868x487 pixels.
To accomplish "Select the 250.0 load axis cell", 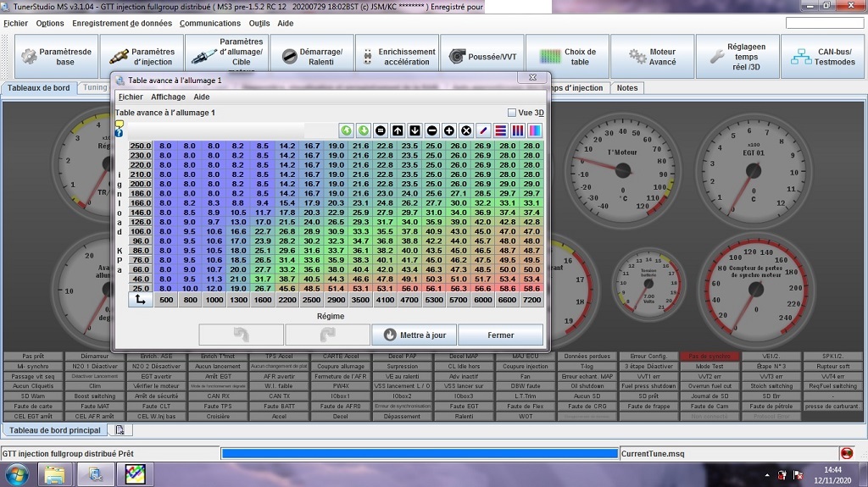I will [140, 146].
